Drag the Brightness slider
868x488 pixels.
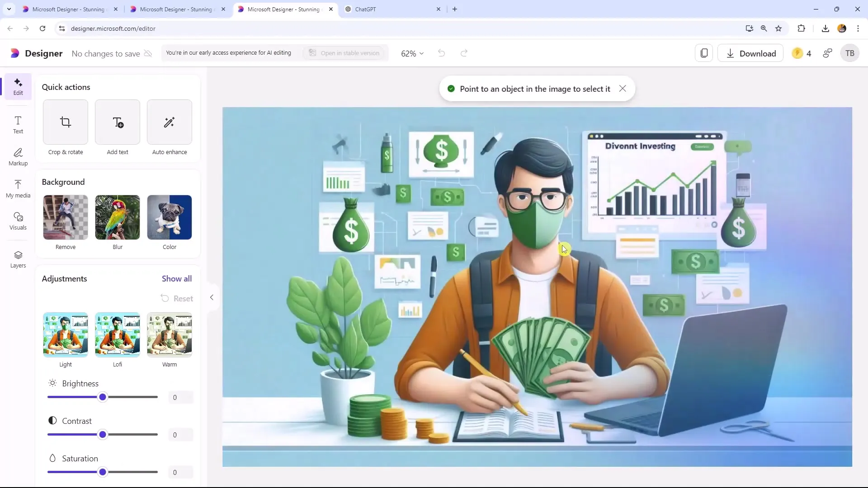point(102,397)
